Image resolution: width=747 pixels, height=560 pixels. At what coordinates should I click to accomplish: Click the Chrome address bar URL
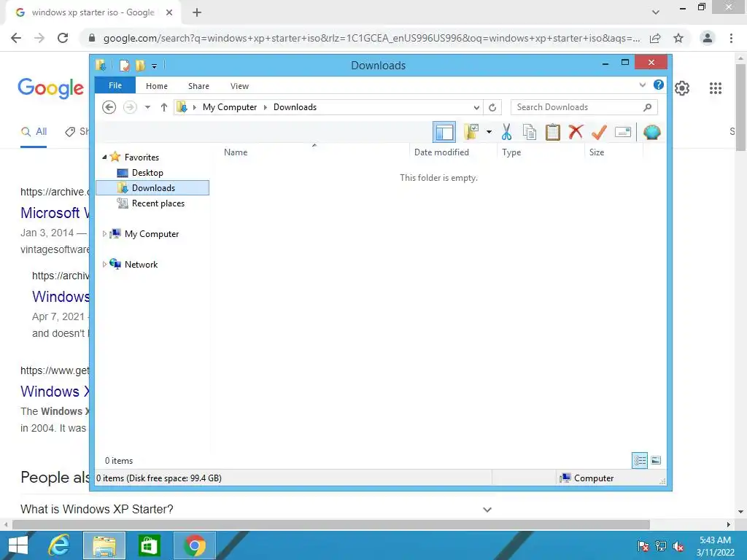click(371, 38)
